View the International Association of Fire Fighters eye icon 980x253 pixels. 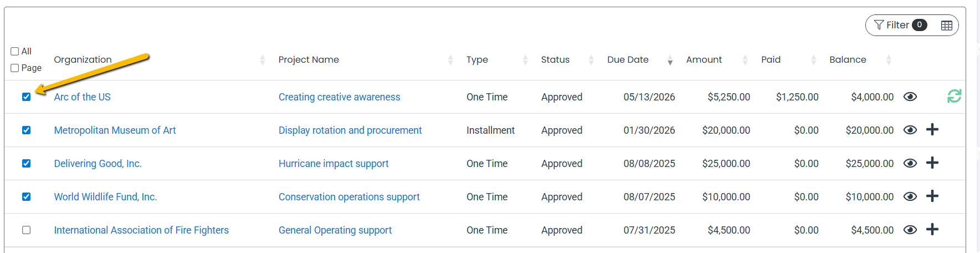coord(910,230)
